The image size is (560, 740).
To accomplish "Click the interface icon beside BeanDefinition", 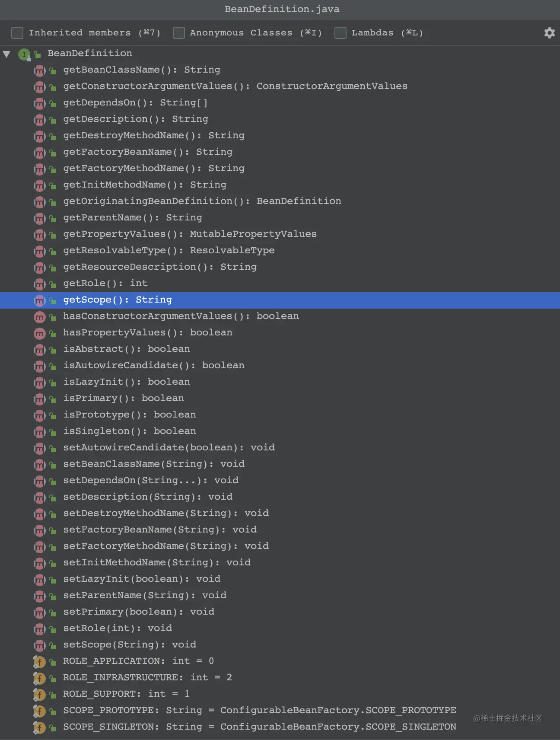I will point(24,54).
